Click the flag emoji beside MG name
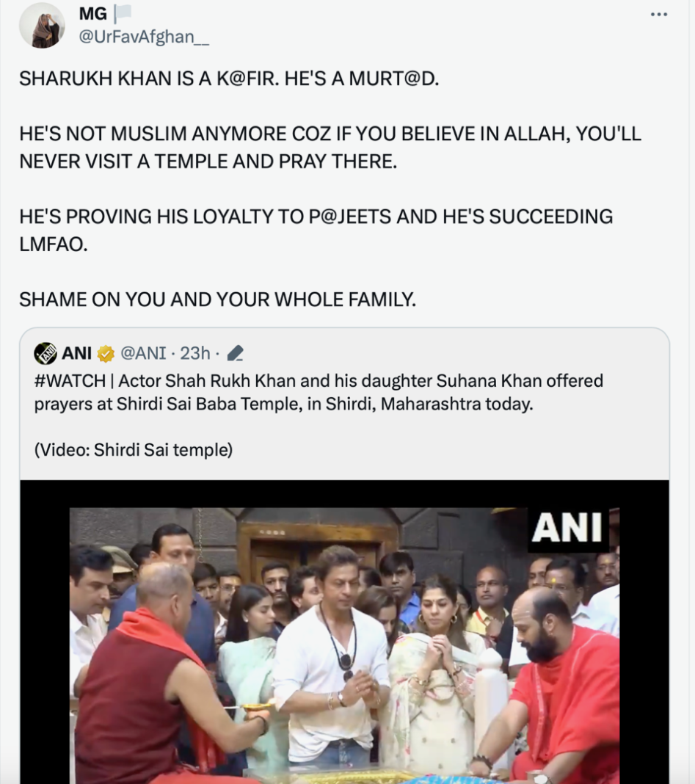 122,13
